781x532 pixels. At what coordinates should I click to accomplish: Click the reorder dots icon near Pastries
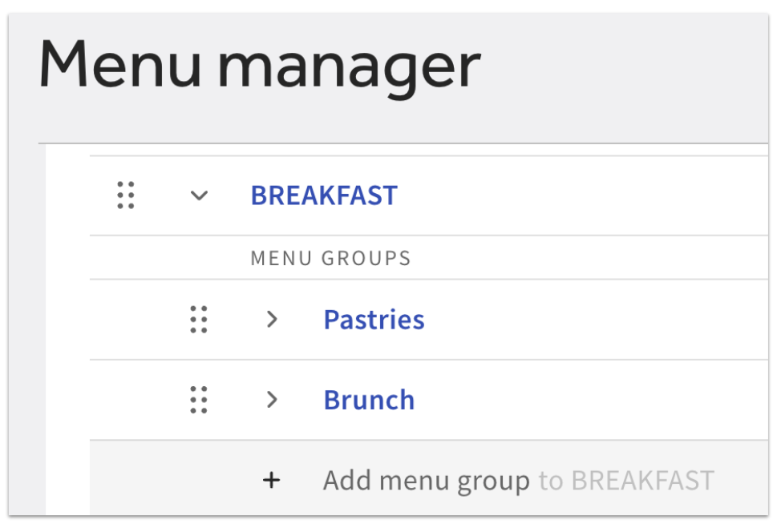coord(199,320)
